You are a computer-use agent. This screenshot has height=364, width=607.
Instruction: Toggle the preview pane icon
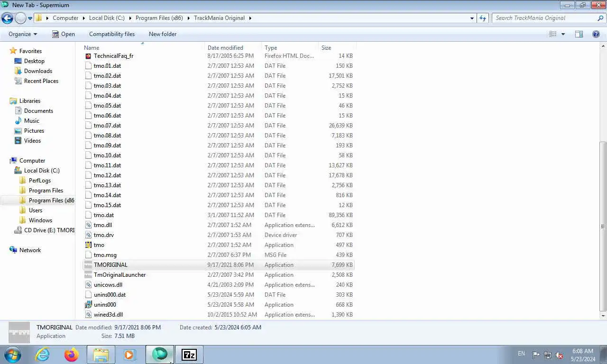point(579,34)
